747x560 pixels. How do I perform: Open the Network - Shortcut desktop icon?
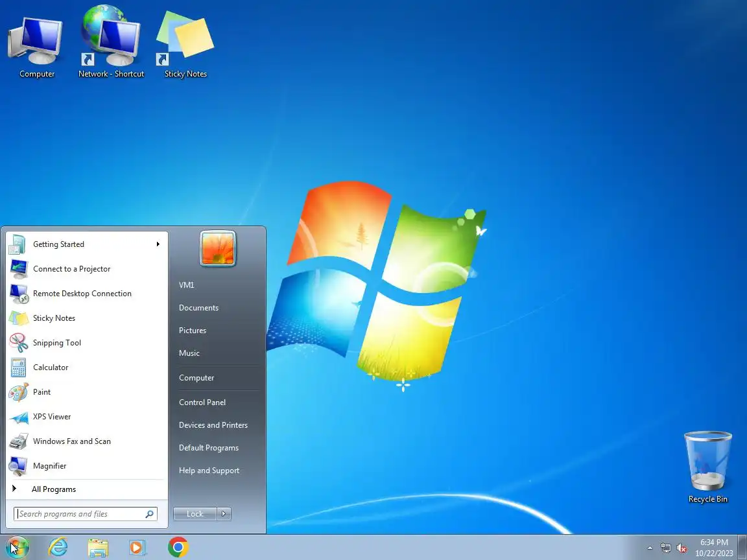point(111,43)
